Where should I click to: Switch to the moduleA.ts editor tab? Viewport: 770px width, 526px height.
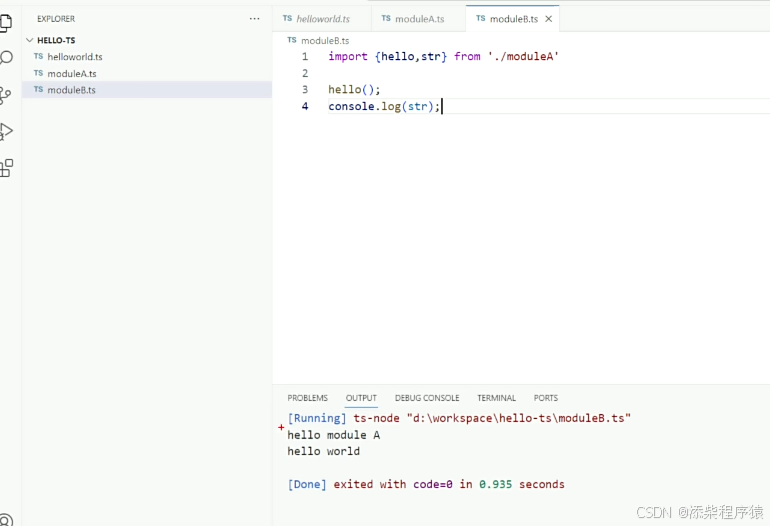coord(418,19)
